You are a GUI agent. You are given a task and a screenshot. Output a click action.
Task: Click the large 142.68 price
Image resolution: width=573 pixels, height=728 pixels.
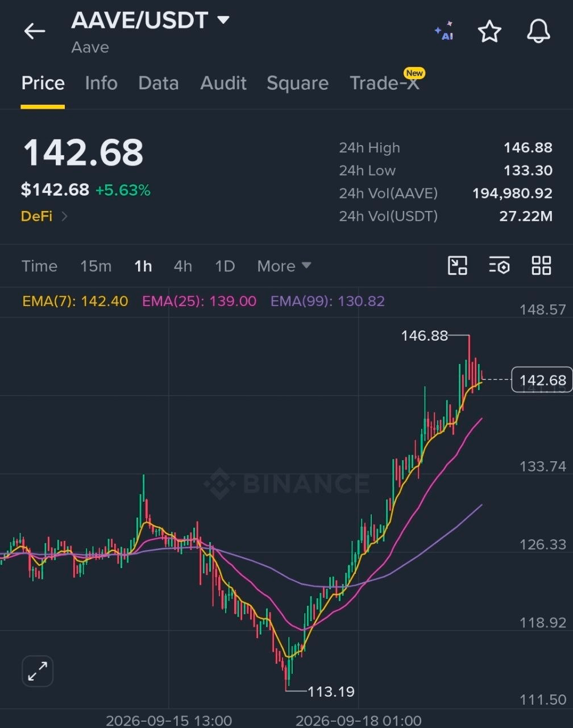(83, 152)
